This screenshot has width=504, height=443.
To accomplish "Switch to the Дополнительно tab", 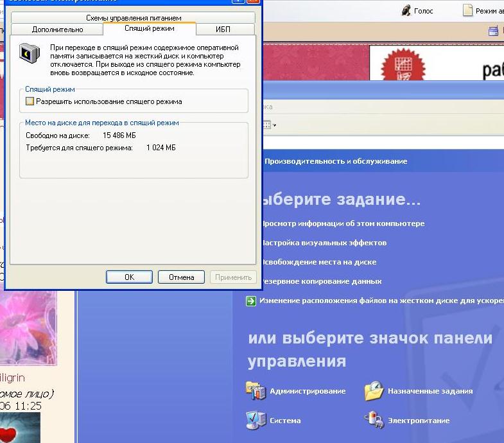I will coord(57,30).
